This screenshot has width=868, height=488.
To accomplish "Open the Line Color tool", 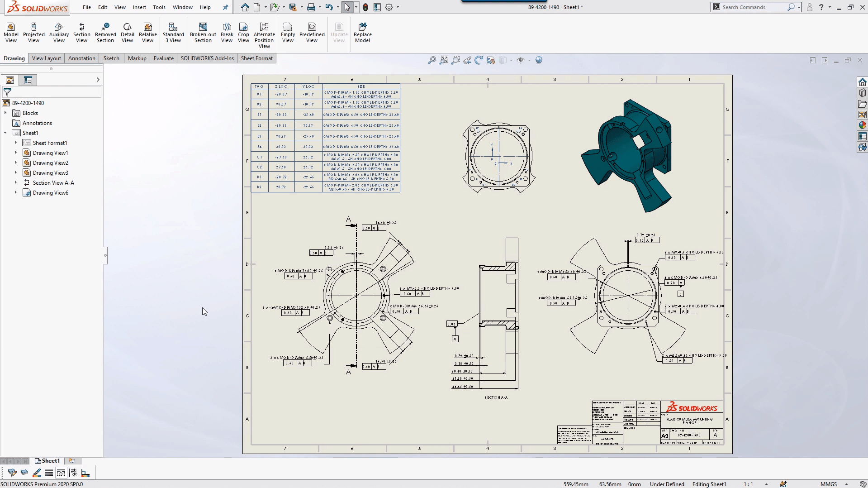I will 36,472.
